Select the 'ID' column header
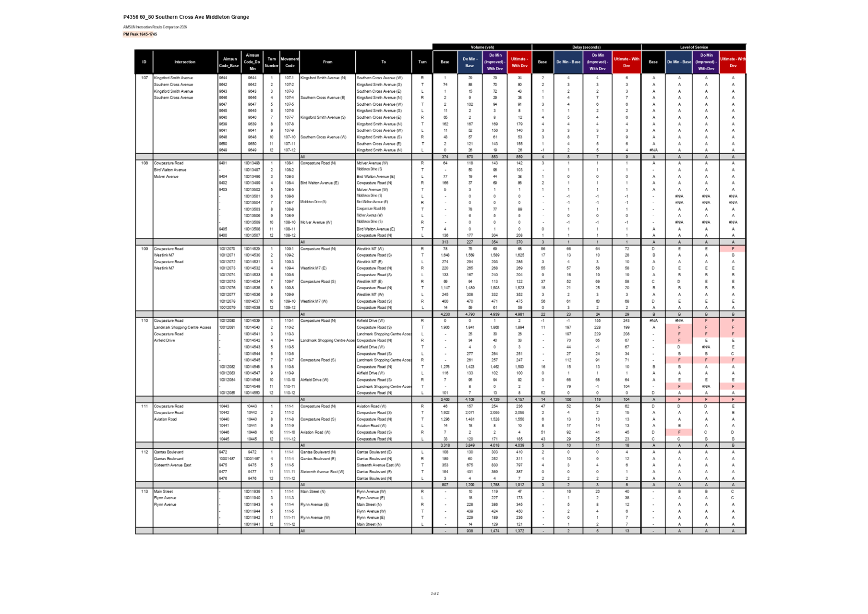This screenshot has height=614, width=868. pos(144,62)
